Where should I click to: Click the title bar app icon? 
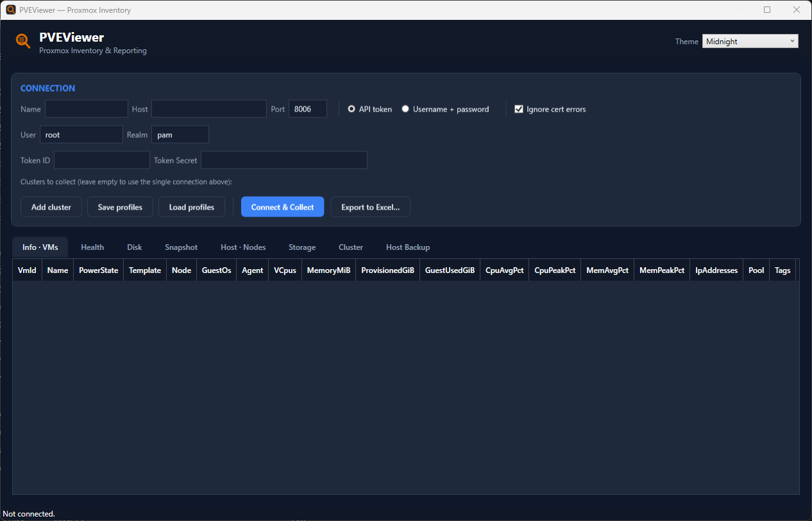pos(11,10)
